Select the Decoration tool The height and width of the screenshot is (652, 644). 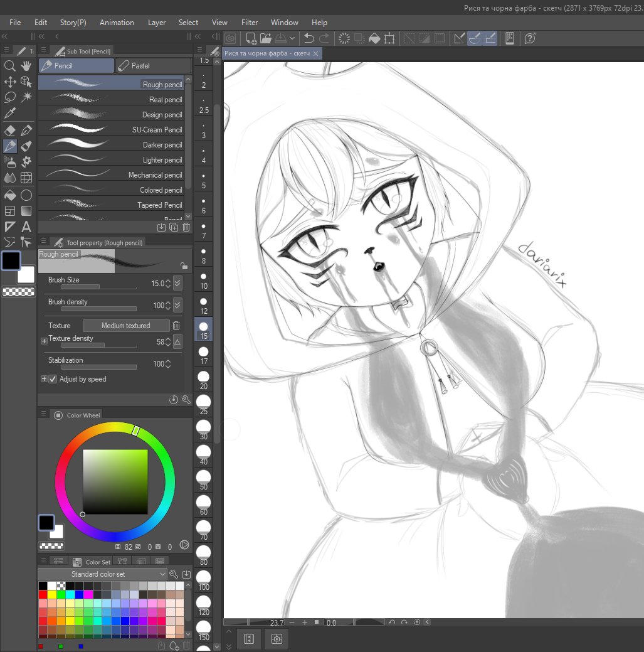26,162
